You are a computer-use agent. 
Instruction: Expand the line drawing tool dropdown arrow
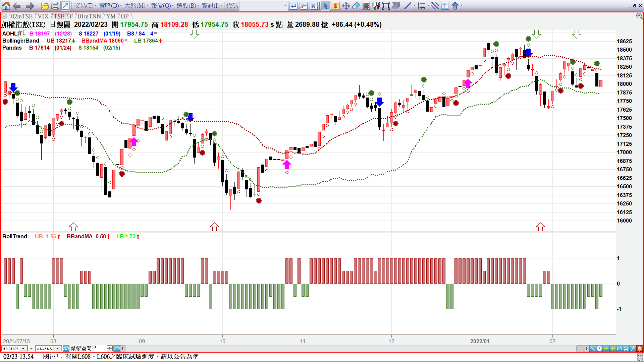pyautogui.click(x=415, y=6)
